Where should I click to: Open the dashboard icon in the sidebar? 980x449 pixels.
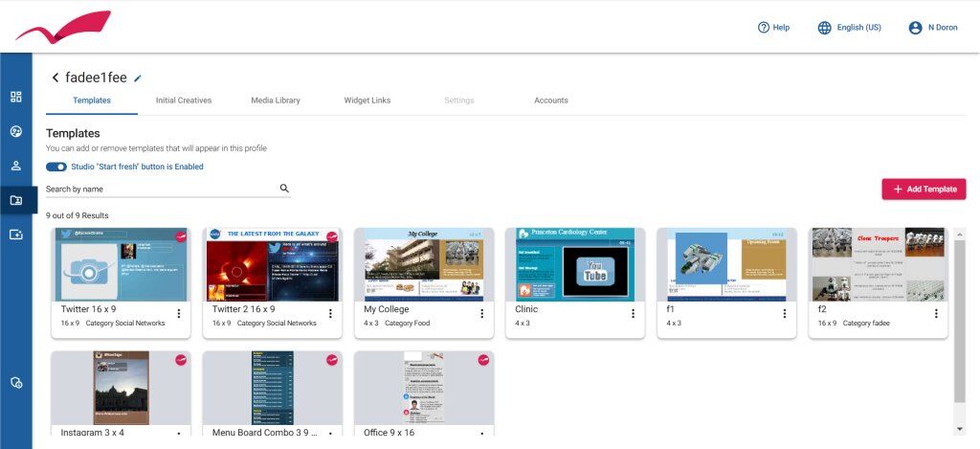(x=15, y=97)
